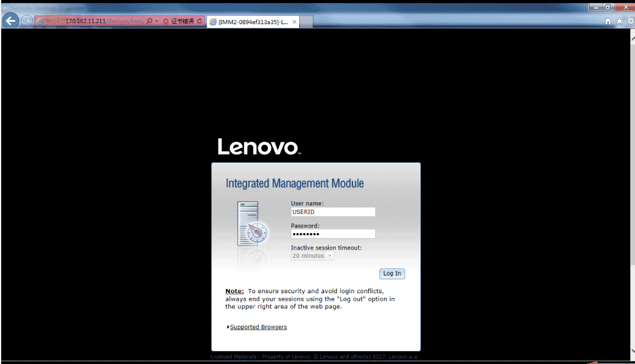Click the "User name:" label
Image resolution: width=635 pixels, height=364 pixels.
[x=307, y=204]
